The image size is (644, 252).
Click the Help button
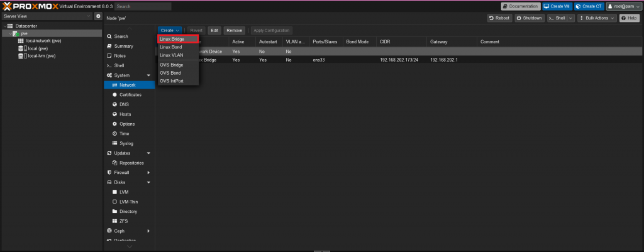[630, 18]
